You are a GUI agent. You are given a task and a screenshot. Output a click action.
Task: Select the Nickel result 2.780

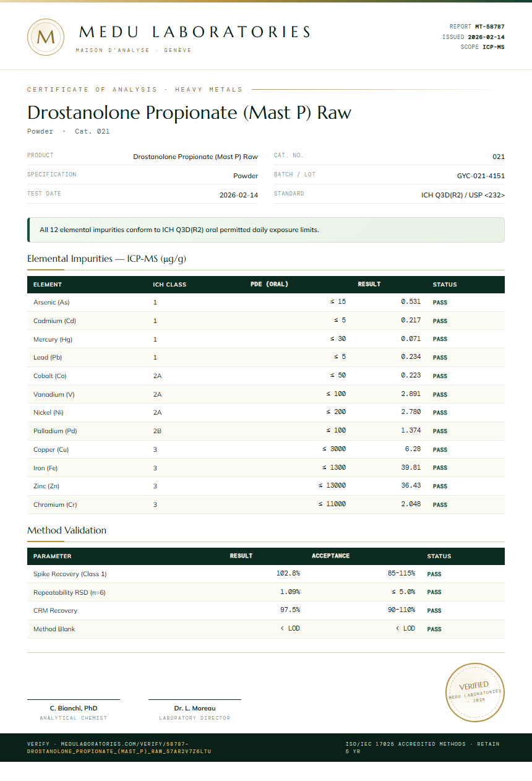[411, 412]
